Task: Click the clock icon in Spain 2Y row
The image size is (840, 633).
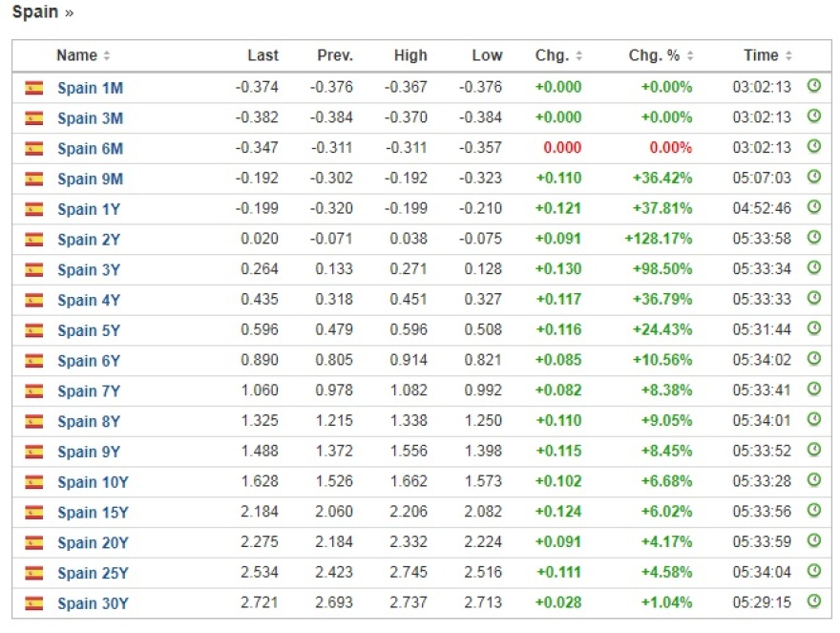Action: pos(814,238)
